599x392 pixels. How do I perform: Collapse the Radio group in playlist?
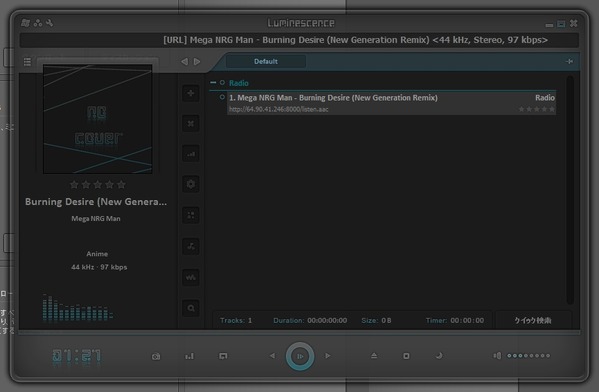pyautogui.click(x=213, y=83)
